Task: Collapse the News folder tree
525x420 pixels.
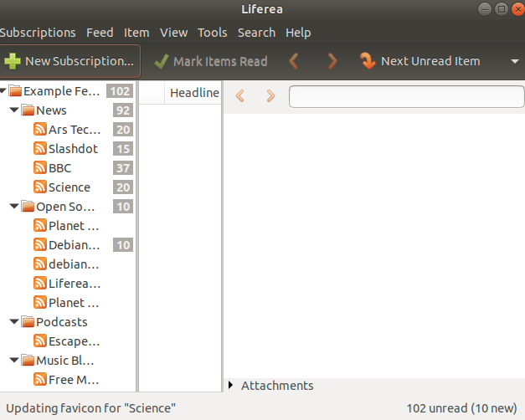Action: pyautogui.click(x=14, y=110)
